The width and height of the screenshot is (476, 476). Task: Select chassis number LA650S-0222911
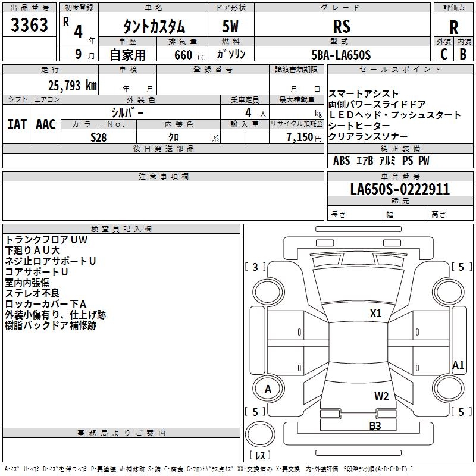click(400, 189)
